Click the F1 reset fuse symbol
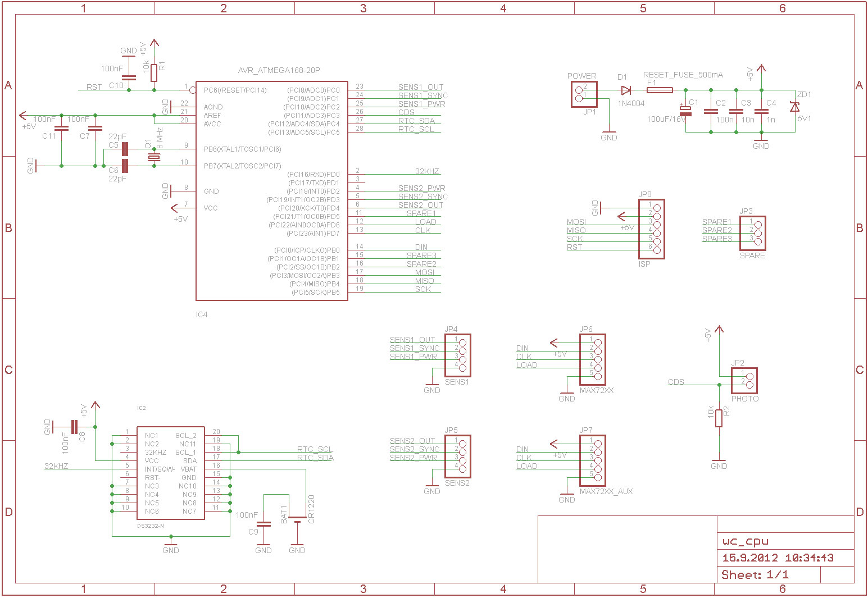 pyautogui.click(x=660, y=90)
